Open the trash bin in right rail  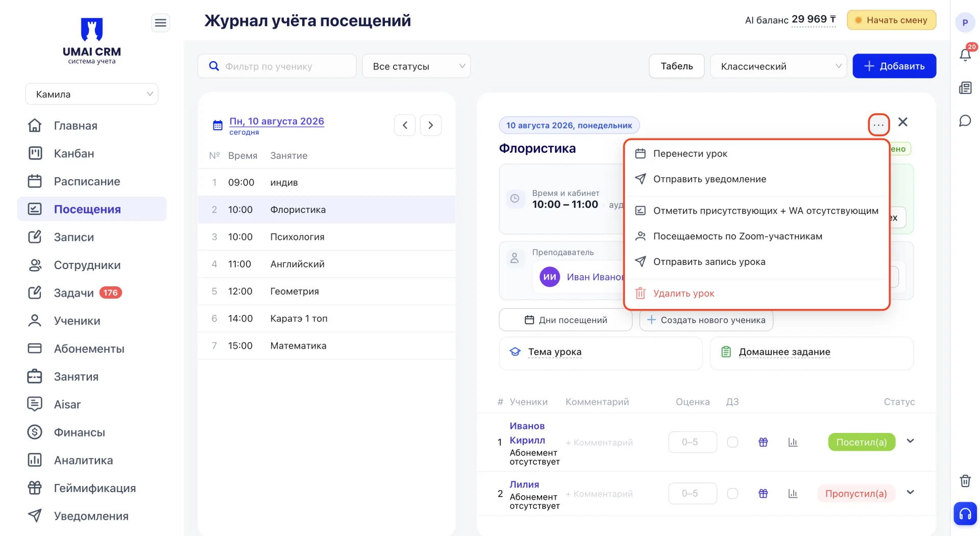pyautogui.click(x=965, y=480)
